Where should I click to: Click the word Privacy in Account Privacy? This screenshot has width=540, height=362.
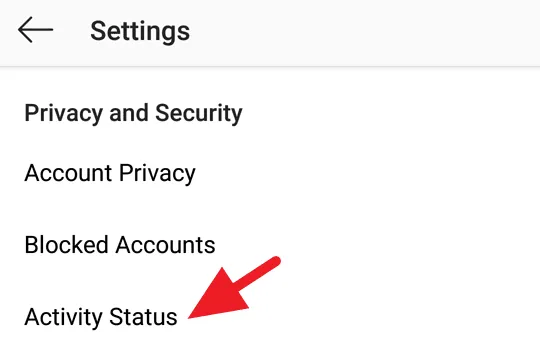click(157, 173)
